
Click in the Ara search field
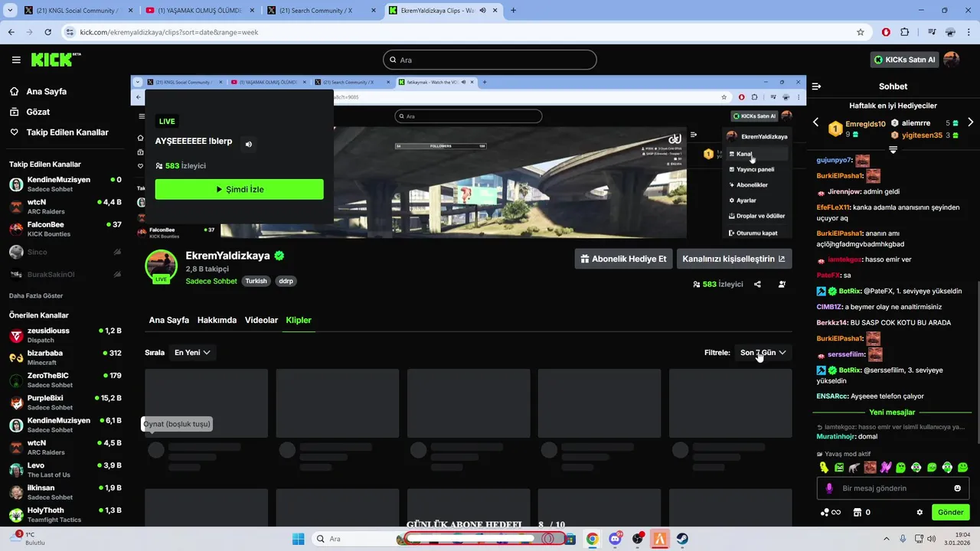(489, 60)
